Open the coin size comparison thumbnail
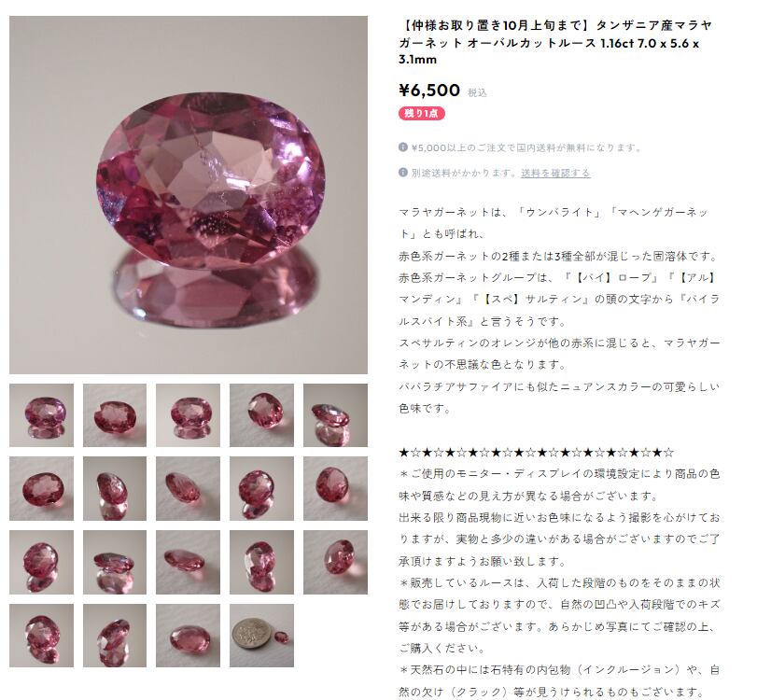The image size is (757, 700). point(261,636)
